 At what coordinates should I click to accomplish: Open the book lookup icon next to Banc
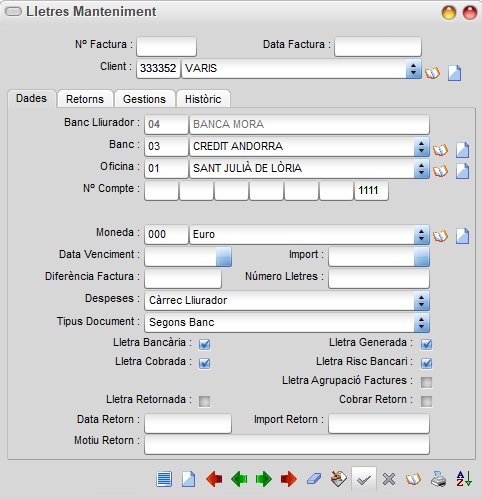(x=440, y=150)
